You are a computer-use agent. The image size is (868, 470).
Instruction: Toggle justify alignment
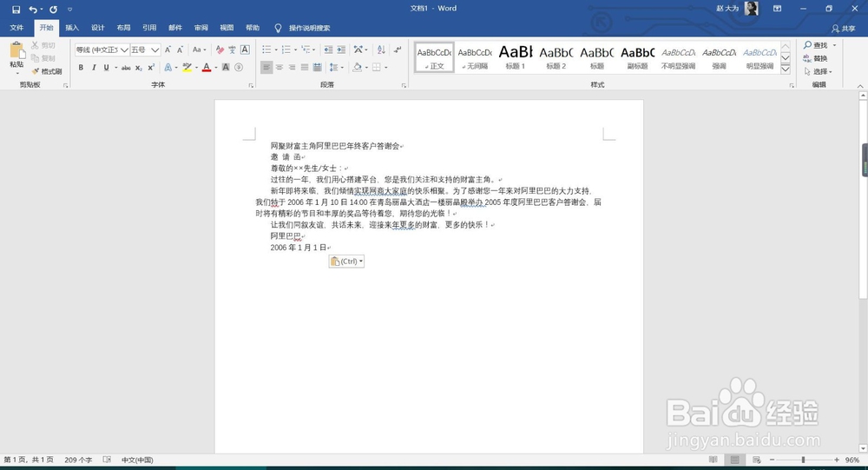(x=305, y=68)
